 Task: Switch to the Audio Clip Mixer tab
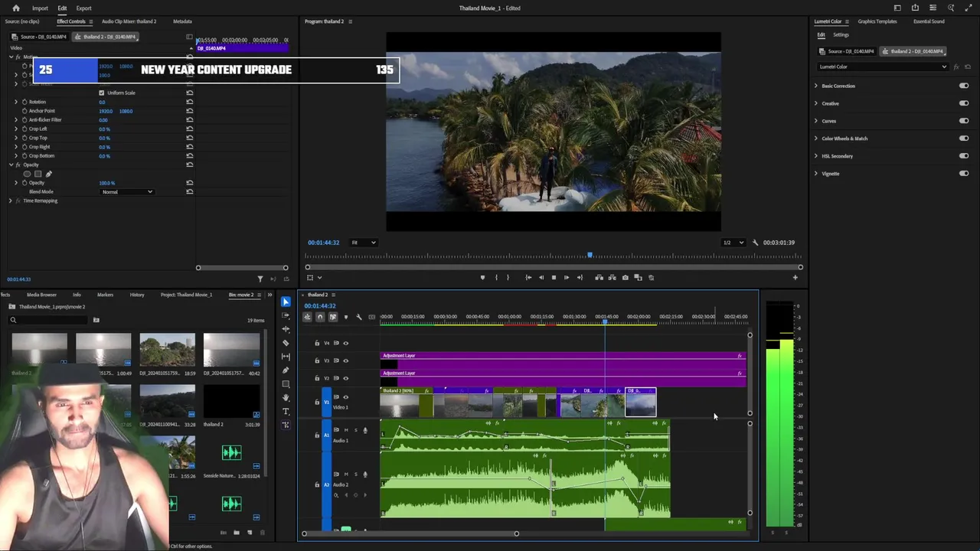click(x=129, y=21)
